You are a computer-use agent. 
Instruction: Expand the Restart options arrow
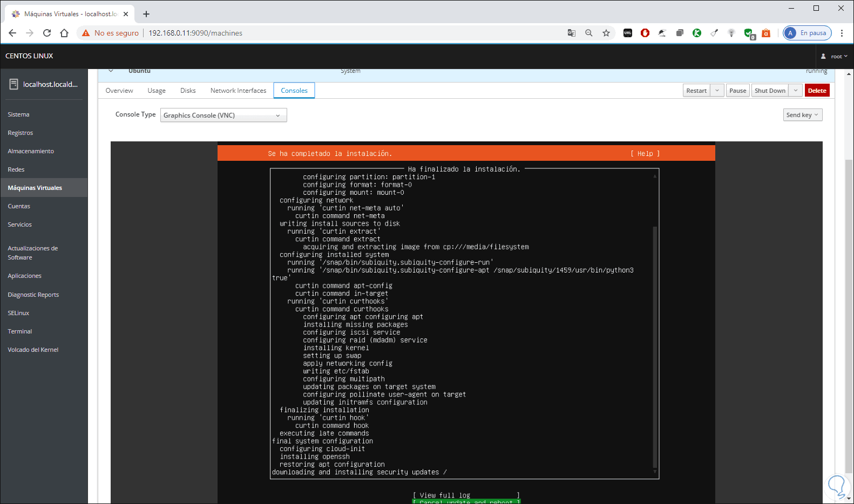click(717, 91)
